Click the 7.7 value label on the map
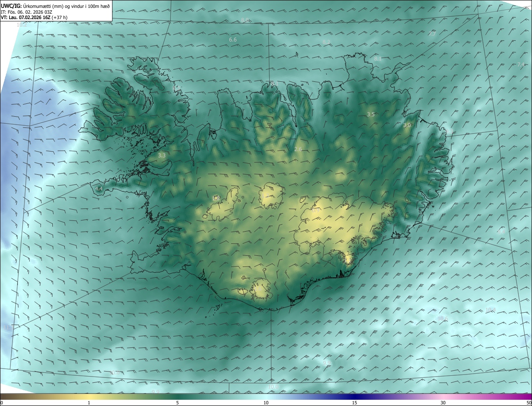 432,34
